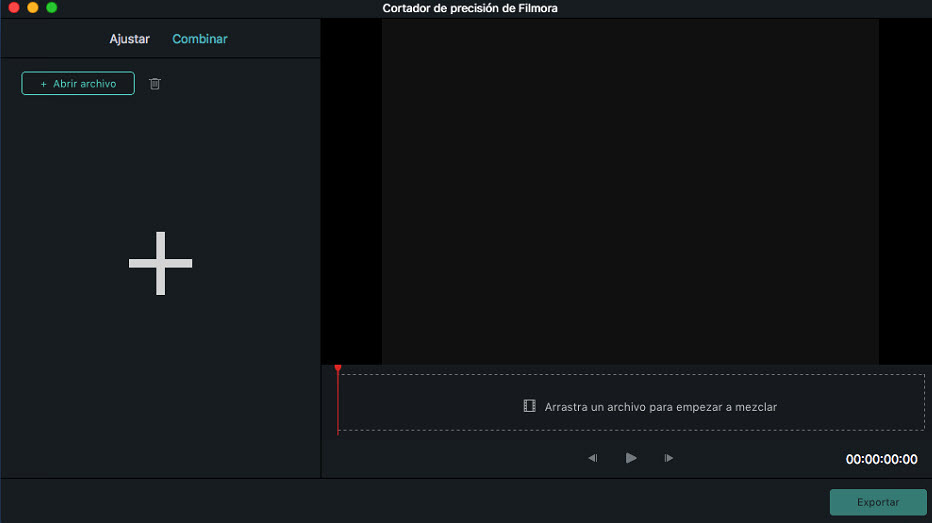
Task: Step back one frame
Action: (593, 458)
